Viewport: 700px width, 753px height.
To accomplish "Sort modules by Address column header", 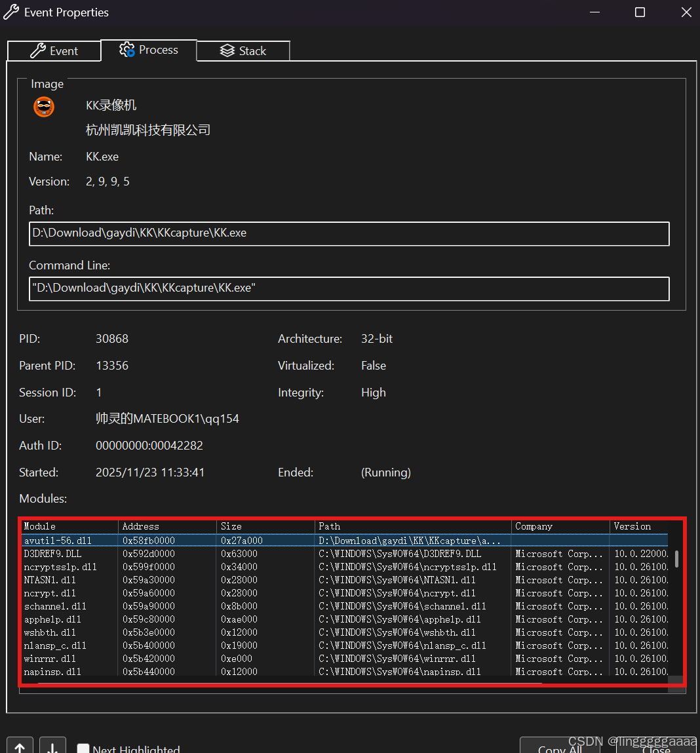I will click(168, 526).
